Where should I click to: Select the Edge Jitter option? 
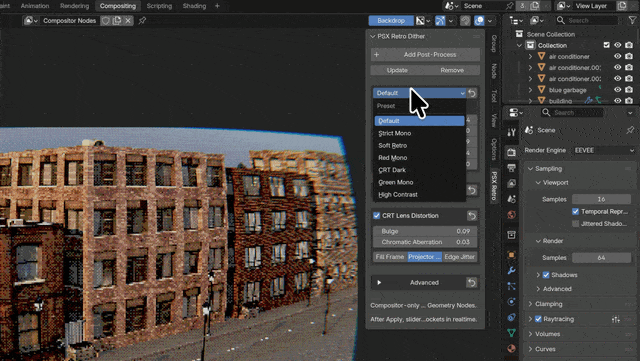(460, 257)
